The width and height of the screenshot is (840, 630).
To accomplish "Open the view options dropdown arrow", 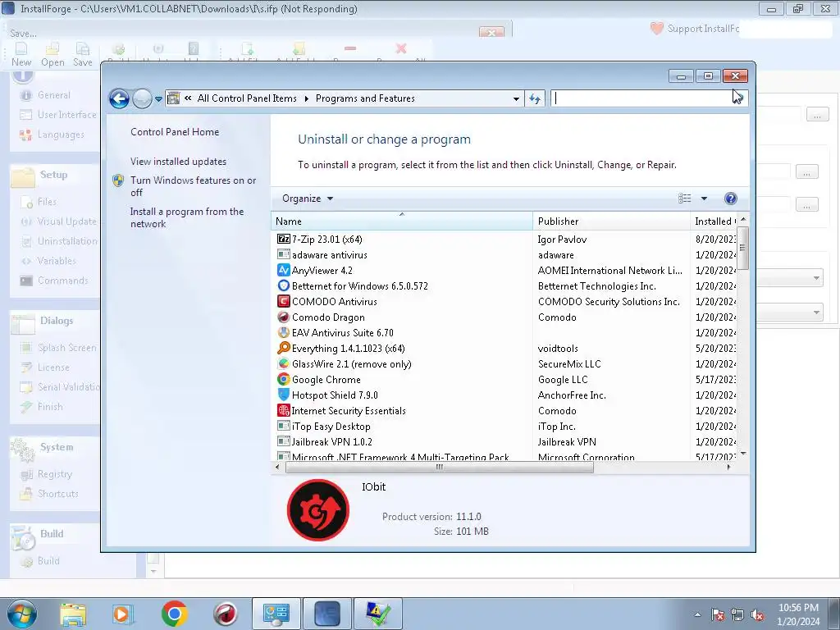I will [x=704, y=199].
